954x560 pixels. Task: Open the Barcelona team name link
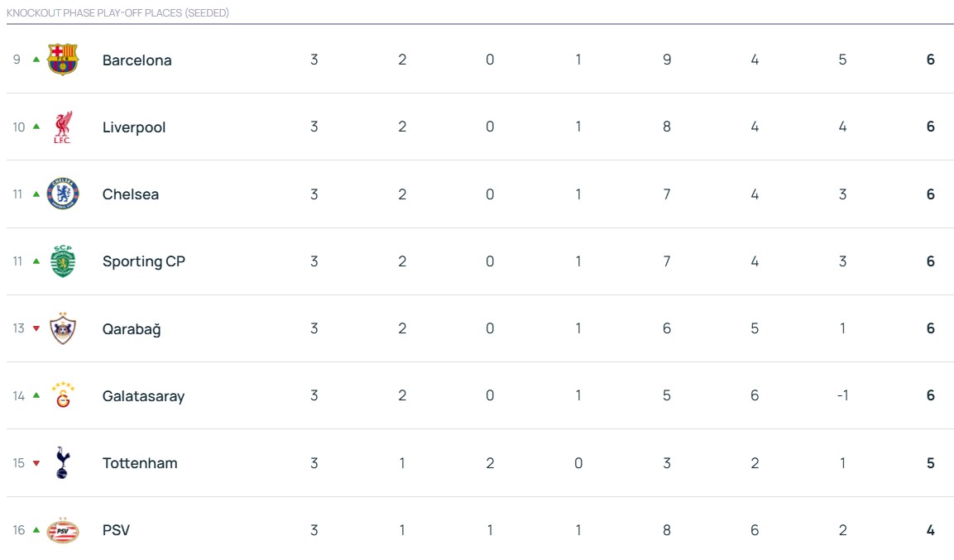137,60
